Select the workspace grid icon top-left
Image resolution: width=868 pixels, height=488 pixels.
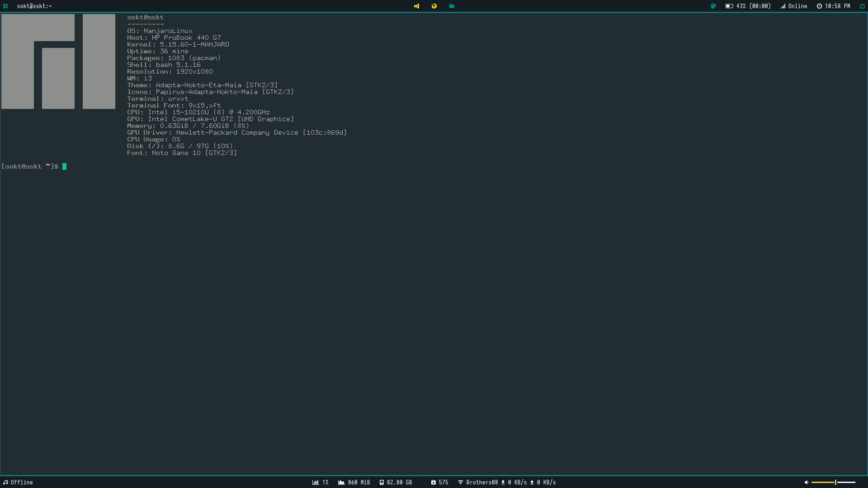(x=6, y=6)
